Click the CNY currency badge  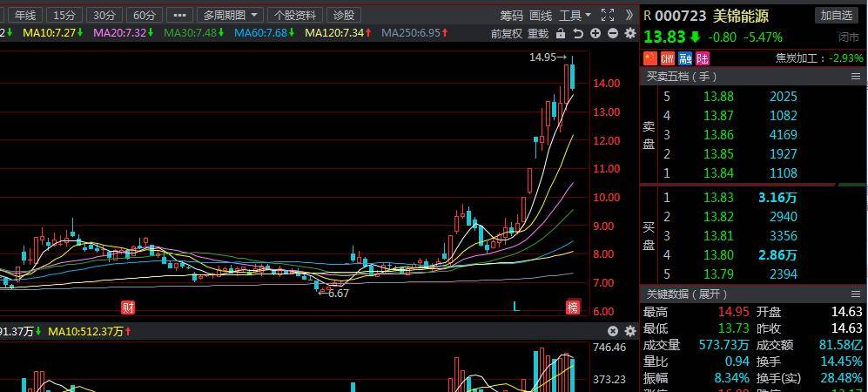tap(668, 58)
